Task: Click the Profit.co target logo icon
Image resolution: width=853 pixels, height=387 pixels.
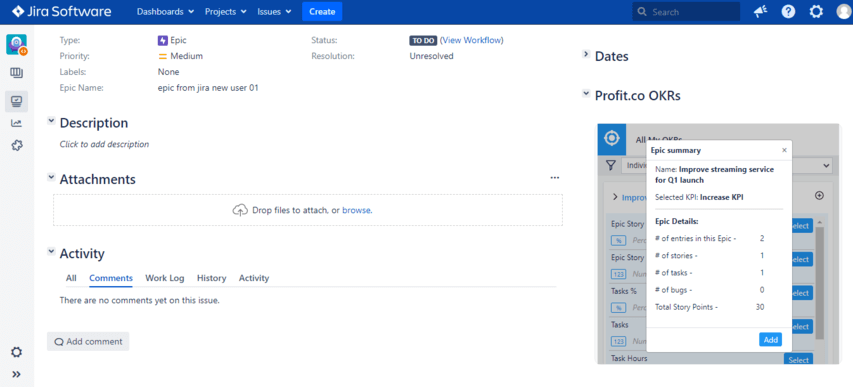Action: pyautogui.click(x=612, y=138)
